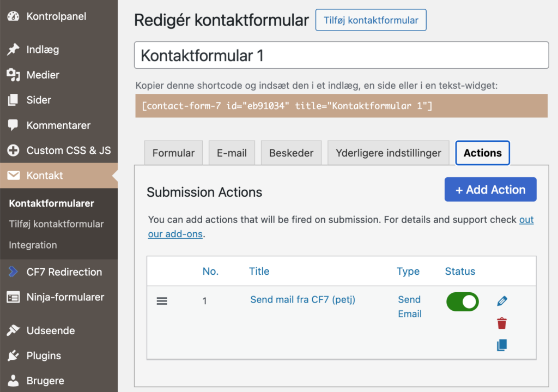The height and width of the screenshot is (392, 558).
Task: Open Integration in the Kontakt submenu
Action: (33, 245)
